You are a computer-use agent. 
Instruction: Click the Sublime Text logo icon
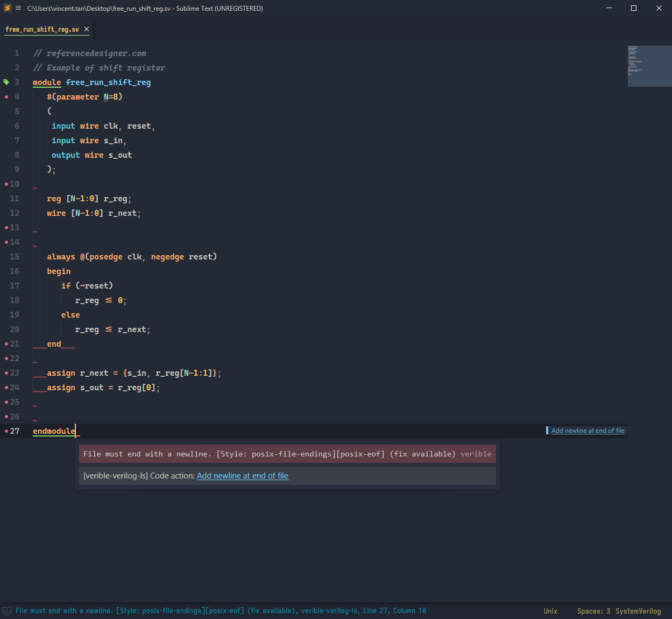point(8,8)
